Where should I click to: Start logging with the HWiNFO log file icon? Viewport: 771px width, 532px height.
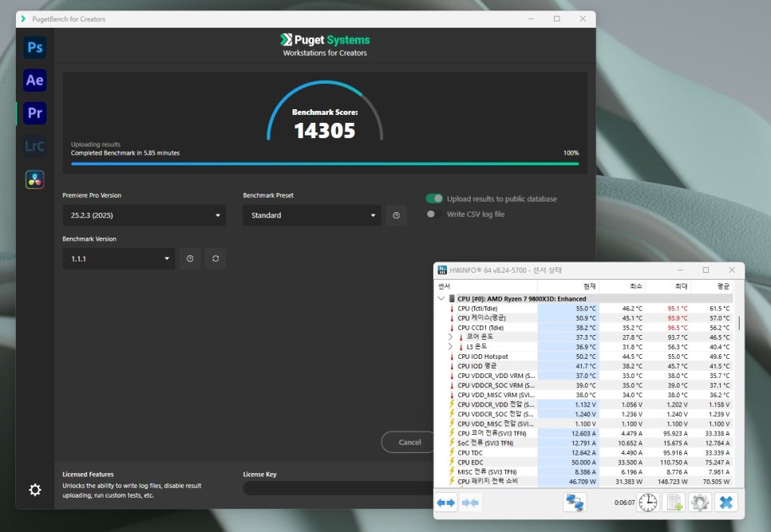click(x=674, y=502)
